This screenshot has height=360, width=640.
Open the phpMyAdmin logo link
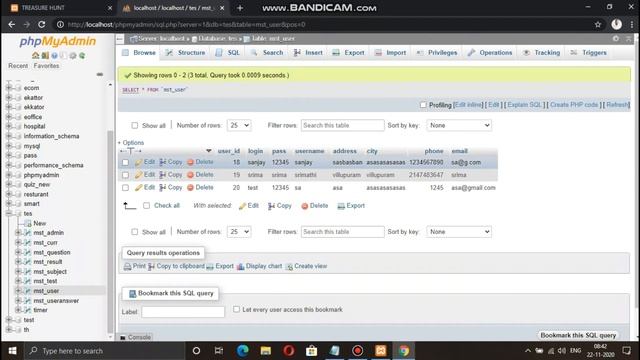pyautogui.click(x=58, y=41)
